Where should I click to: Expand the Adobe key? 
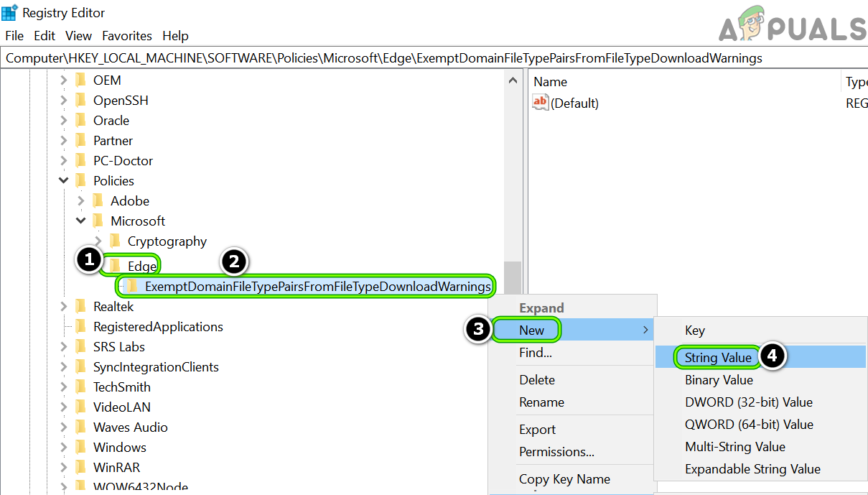81,201
